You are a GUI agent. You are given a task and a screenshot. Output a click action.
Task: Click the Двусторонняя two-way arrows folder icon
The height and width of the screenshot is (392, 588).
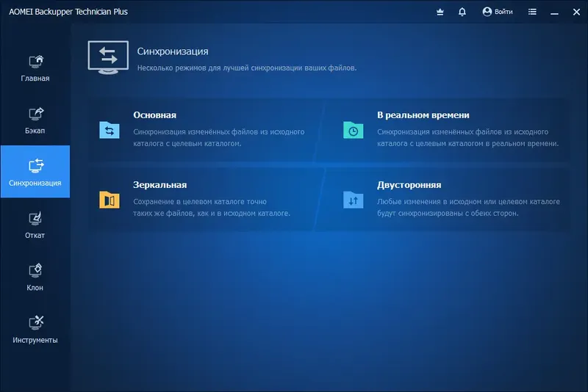pos(354,200)
